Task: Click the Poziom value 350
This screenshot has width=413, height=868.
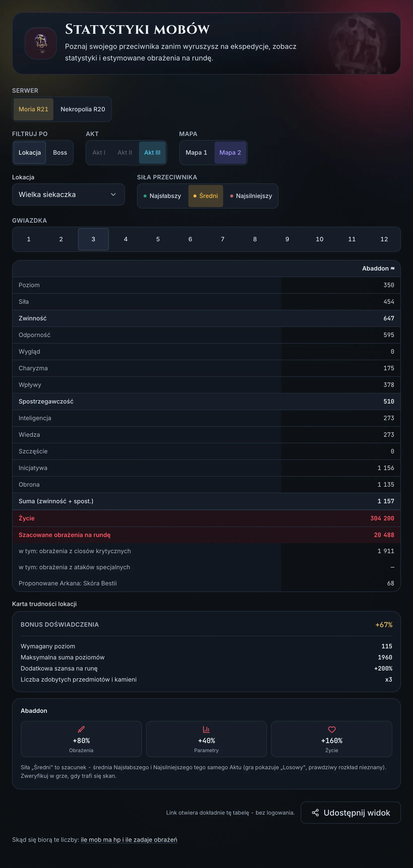Action: pyautogui.click(x=389, y=285)
